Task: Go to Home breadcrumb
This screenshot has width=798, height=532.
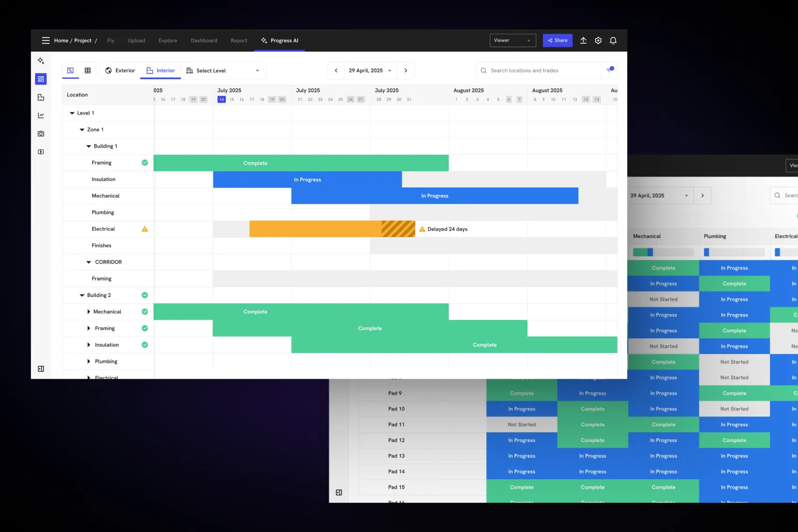Action: 61,41
